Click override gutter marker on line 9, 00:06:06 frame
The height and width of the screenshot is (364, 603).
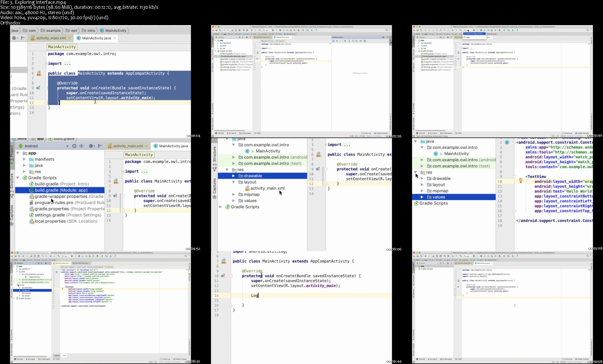coord(318,169)
